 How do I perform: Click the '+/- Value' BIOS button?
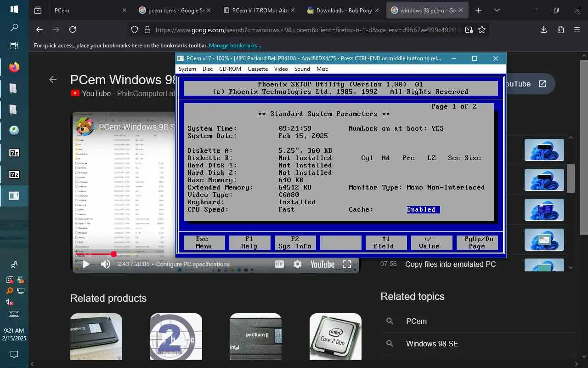point(431,242)
